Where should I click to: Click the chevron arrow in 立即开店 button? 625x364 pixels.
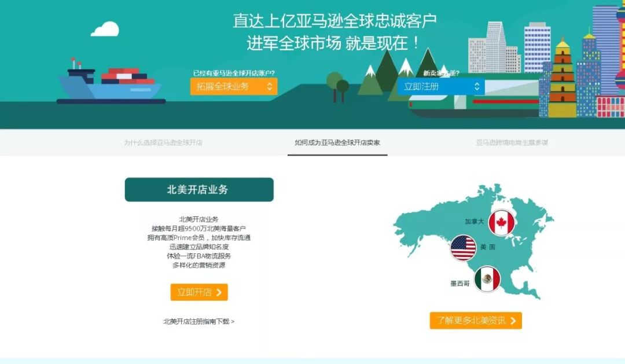pos(219,292)
